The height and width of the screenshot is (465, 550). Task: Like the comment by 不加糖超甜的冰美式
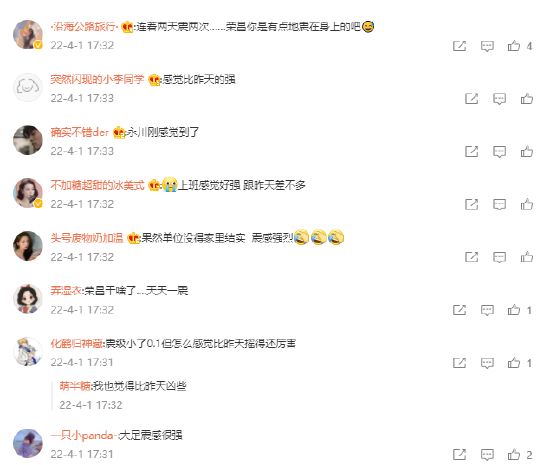[527, 204]
